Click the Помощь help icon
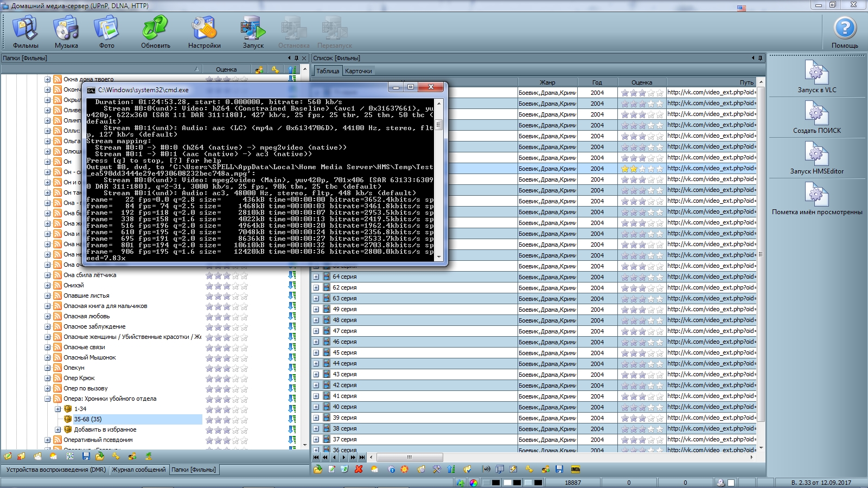The image size is (868, 488). pyautogui.click(x=845, y=33)
